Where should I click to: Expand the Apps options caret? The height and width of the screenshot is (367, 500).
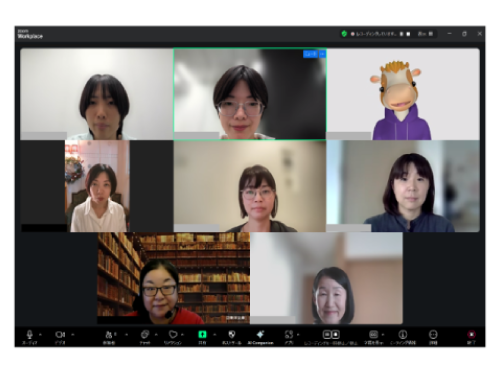point(298,334)
